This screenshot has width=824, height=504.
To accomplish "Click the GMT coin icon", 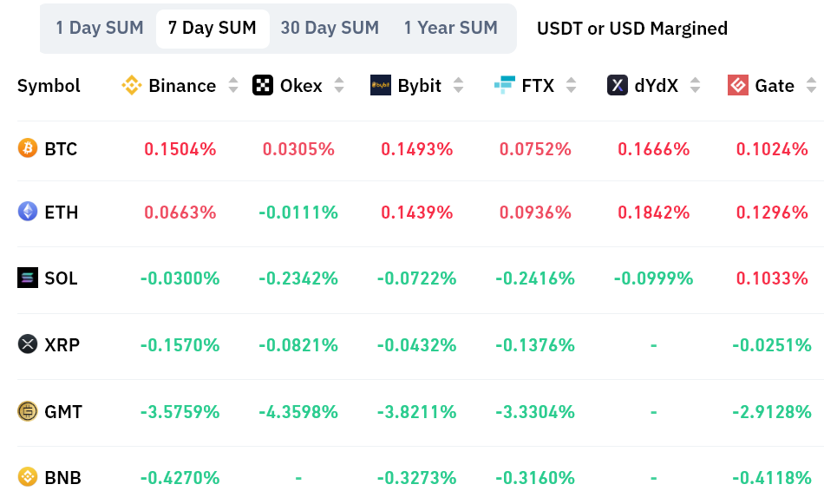I will (x=28, y=411).
